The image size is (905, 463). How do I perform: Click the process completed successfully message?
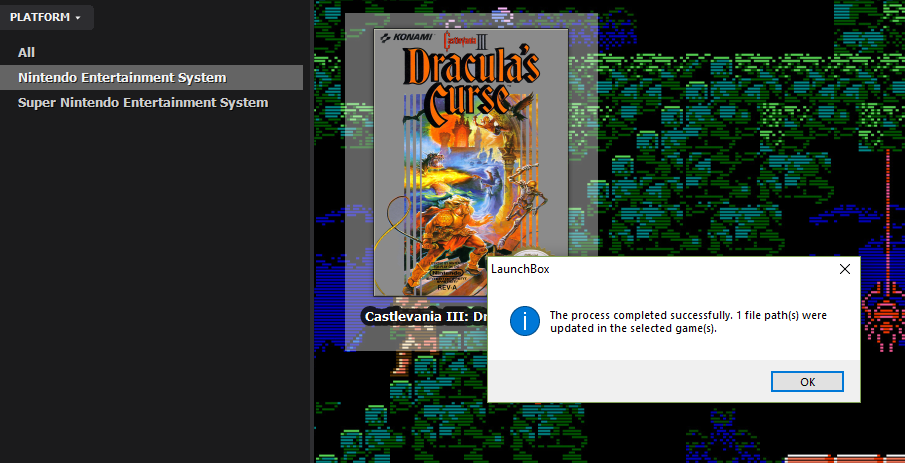point(688,322)
